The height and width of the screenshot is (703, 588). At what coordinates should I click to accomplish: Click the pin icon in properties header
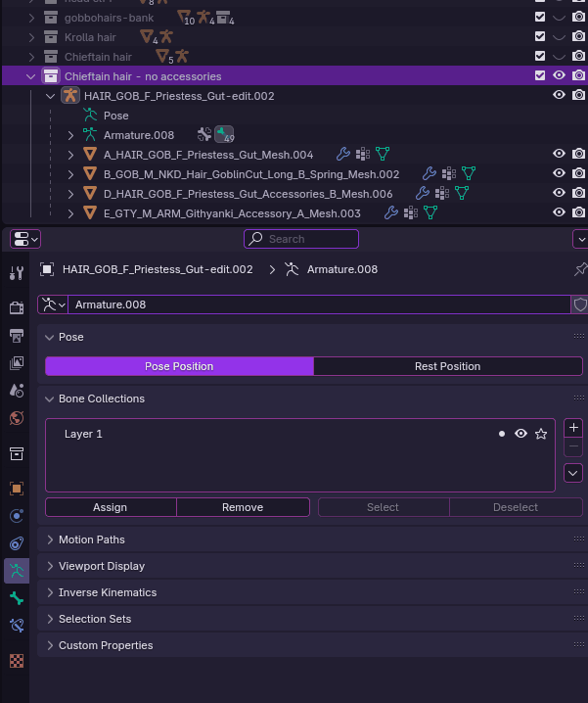point(580,269)
